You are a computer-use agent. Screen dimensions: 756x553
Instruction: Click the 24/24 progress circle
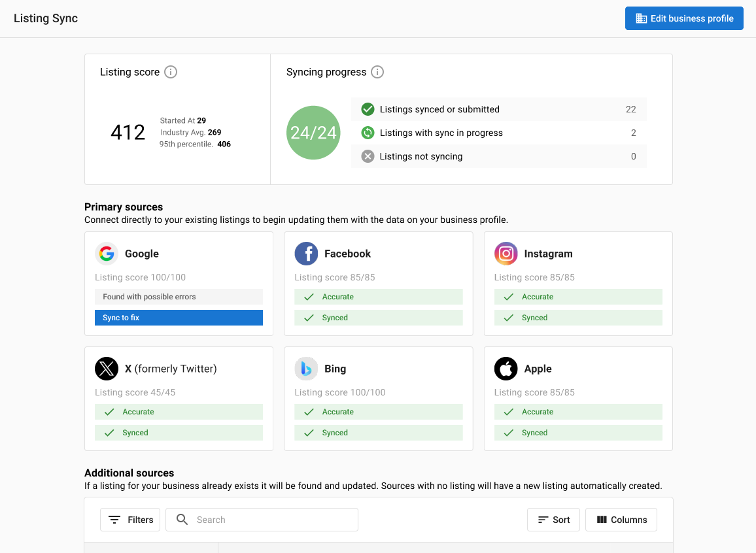(313, 133)
